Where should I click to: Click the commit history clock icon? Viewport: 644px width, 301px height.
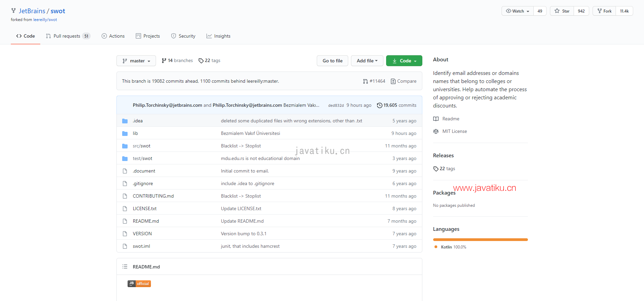[380, 105]
